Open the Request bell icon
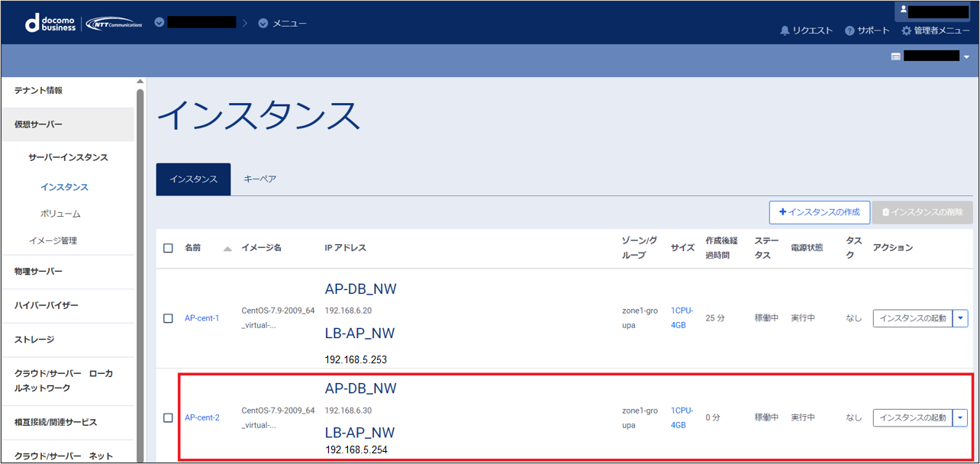Image resolution: width=980 pixels, height=464 pixels. click(x=785, y=31)
